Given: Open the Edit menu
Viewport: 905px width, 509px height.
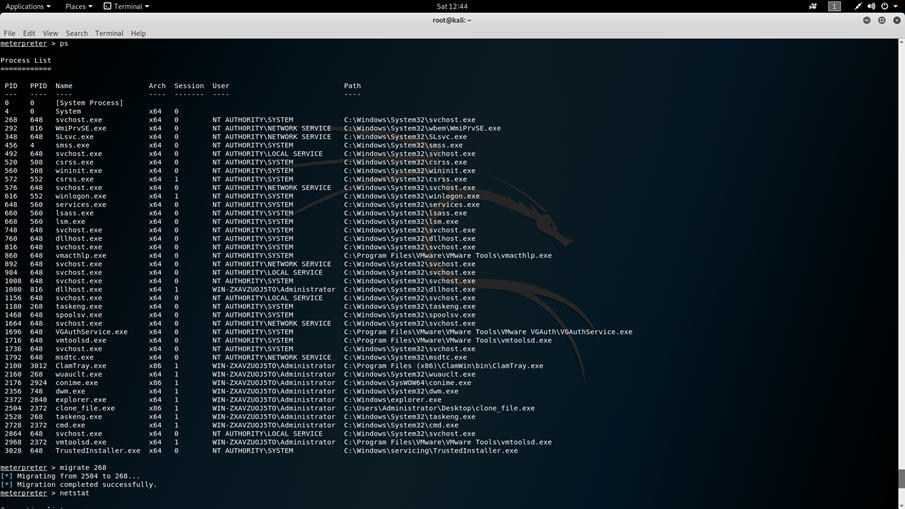Looking at the screenshot, I should [x=29, y=33].
